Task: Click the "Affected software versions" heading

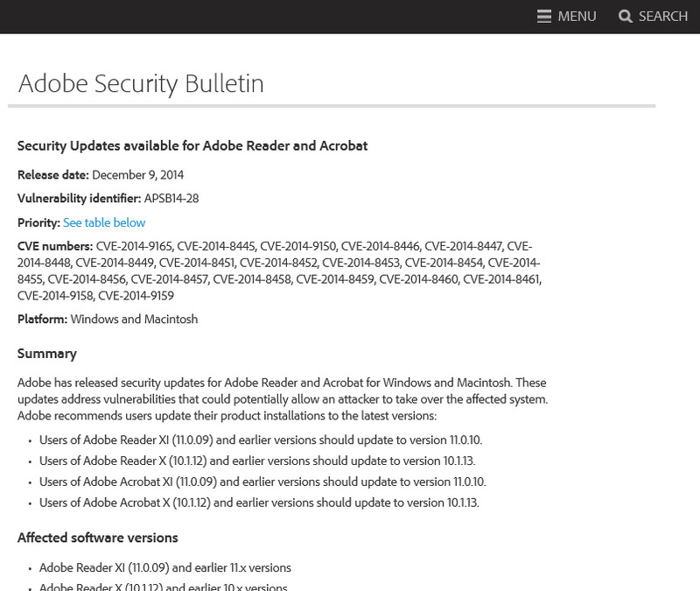Action: click(98, 538)
